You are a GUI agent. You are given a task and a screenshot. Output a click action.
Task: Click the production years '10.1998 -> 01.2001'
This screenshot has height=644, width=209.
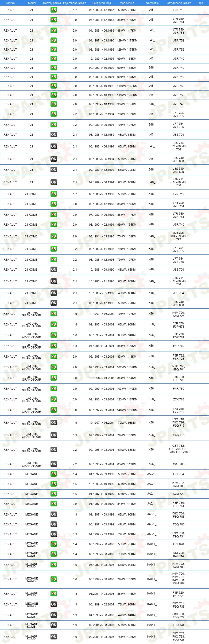[x=102, y=378]
